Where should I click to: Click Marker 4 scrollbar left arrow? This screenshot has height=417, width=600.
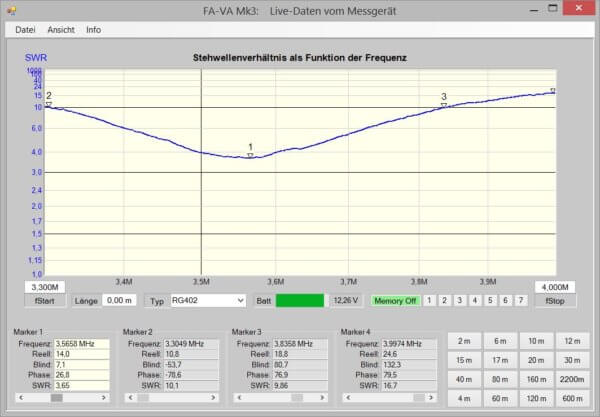[x=348, y=398]
